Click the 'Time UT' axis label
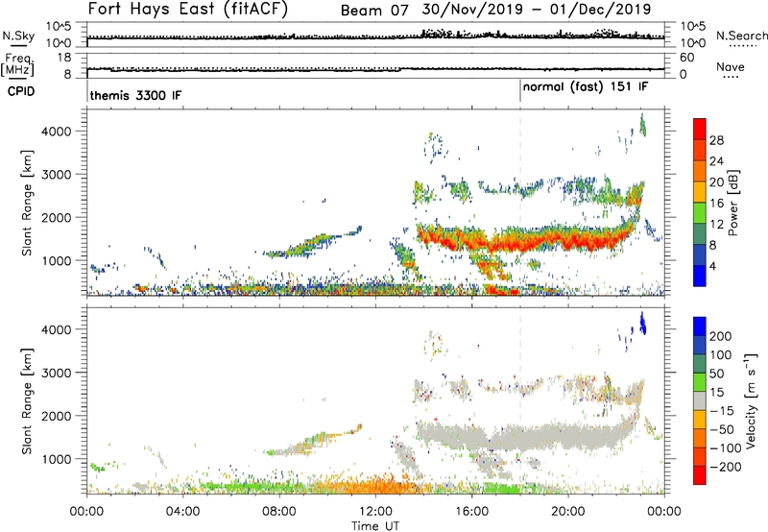The width and height of the screenshot is (768, 532). 374,526
